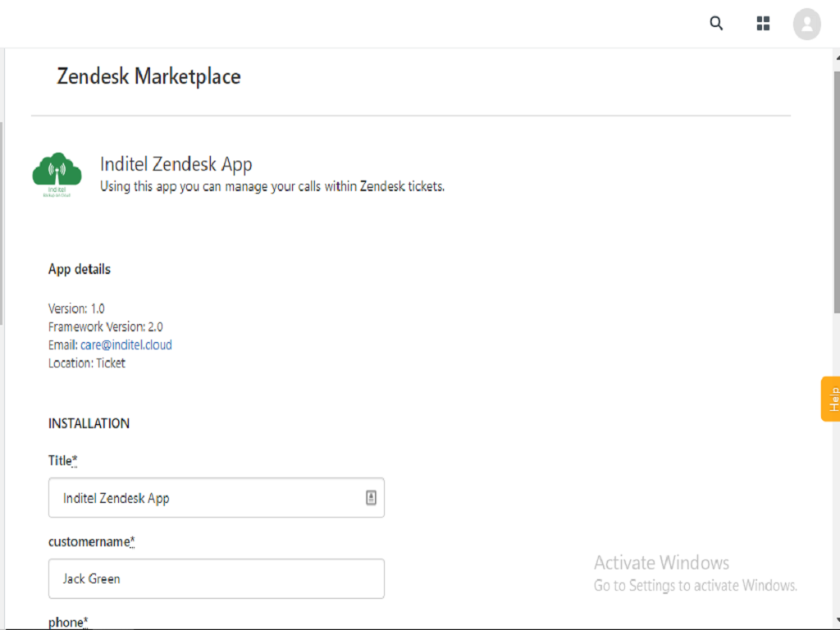
Task: Click the phone* field label
Action: pos(66,622)
